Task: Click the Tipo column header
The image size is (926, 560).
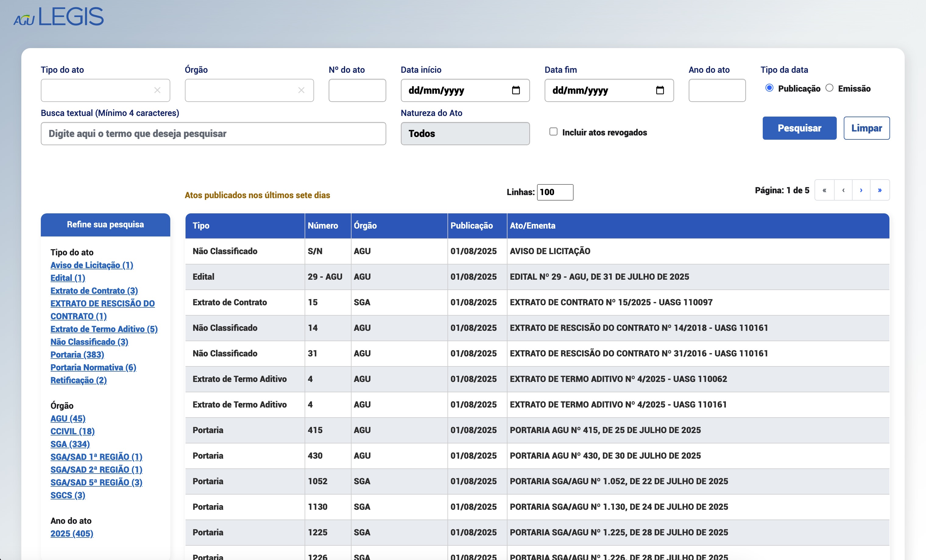Action: point(245,226)
